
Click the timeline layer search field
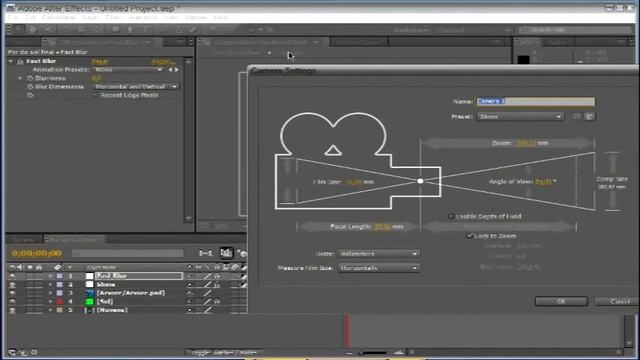coord(128,253)
